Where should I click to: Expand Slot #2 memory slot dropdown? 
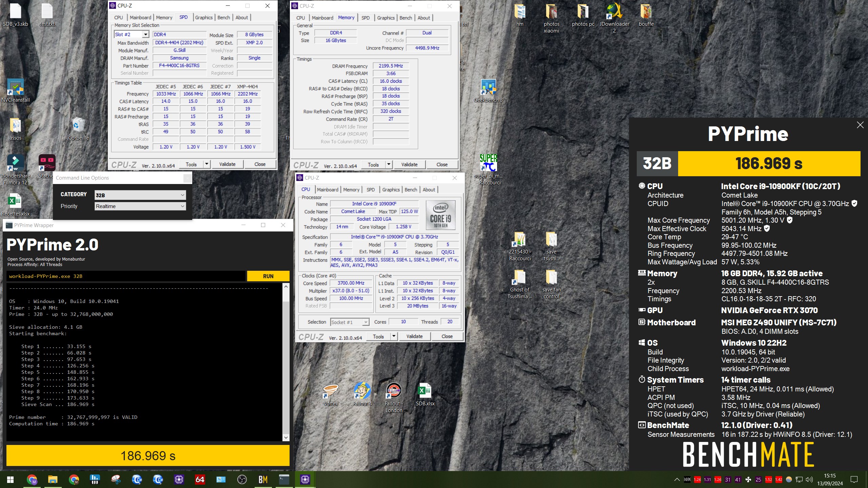point(145,34)
